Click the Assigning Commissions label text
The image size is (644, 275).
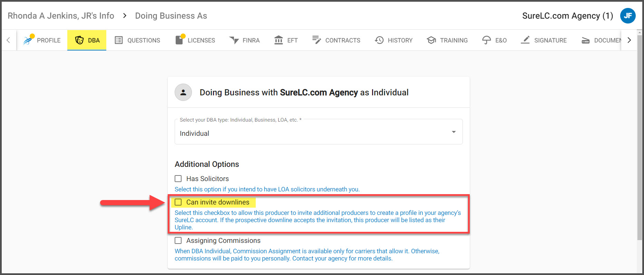point(223,240)
